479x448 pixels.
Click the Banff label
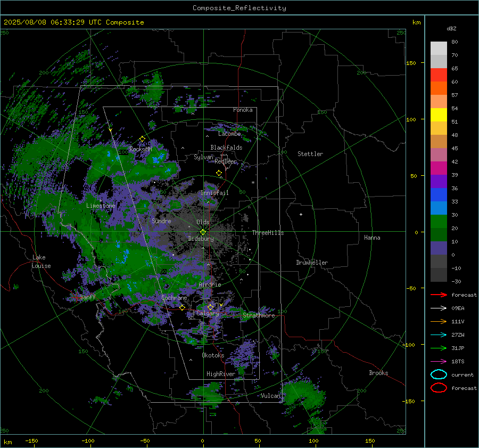pyautogui.click(x=88, y=297)
